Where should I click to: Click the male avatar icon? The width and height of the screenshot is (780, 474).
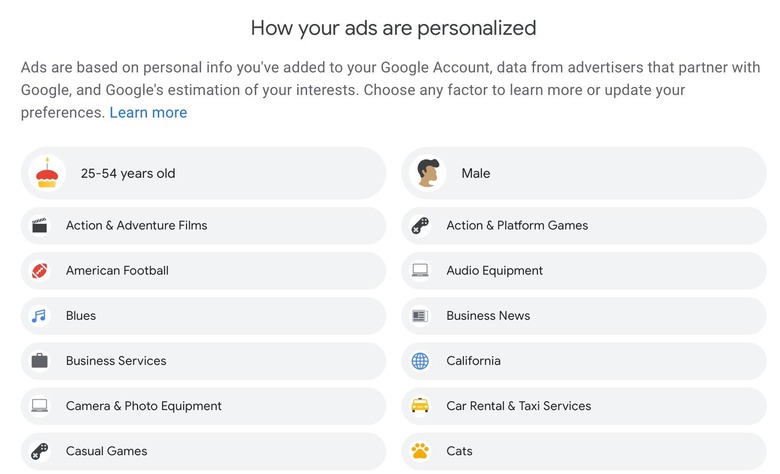pyautogui.click(x=428, y=173)
